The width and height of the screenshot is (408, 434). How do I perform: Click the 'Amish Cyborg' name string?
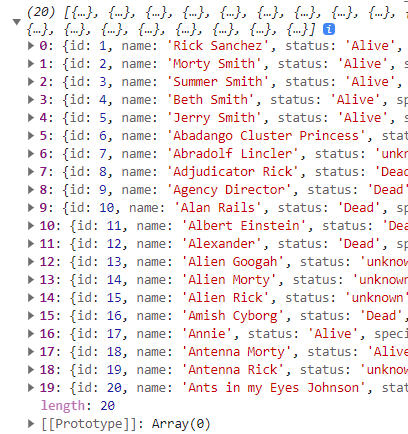[233, 316]
